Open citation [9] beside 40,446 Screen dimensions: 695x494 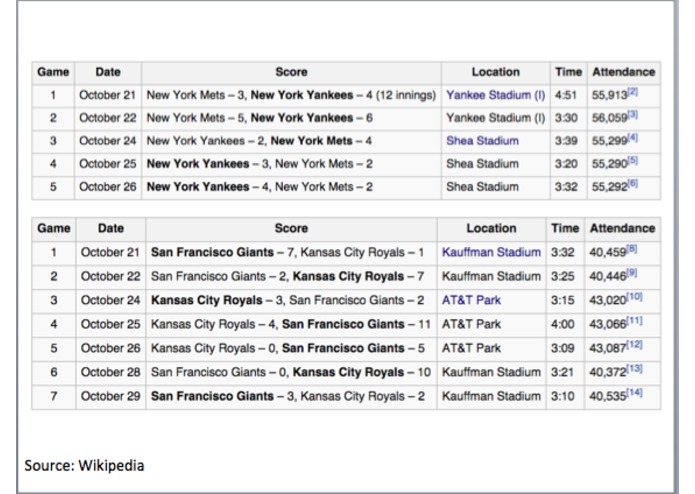pos(632,273)
